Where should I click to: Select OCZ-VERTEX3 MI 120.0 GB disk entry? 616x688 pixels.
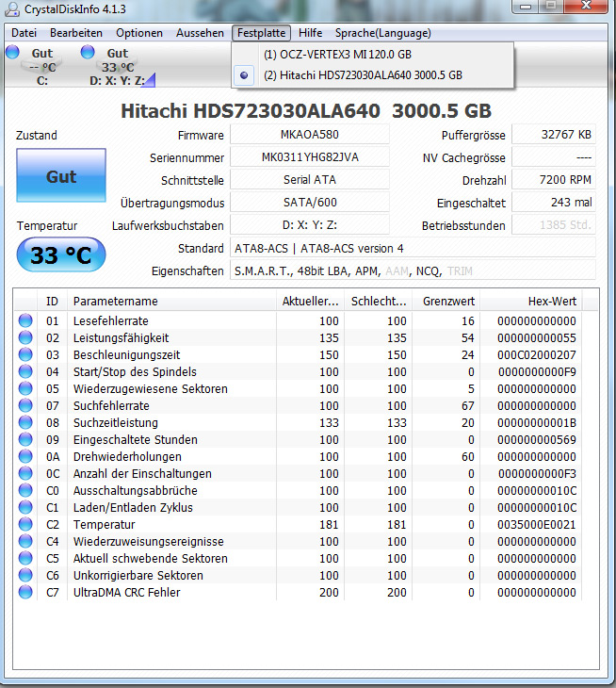tap(372, 55)
